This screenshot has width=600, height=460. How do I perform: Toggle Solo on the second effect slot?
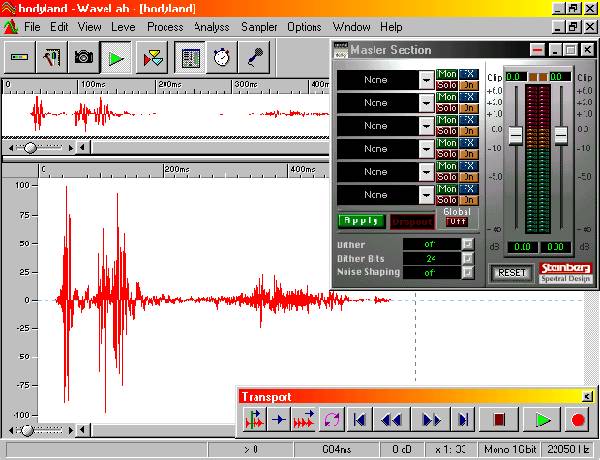[446, 108]
